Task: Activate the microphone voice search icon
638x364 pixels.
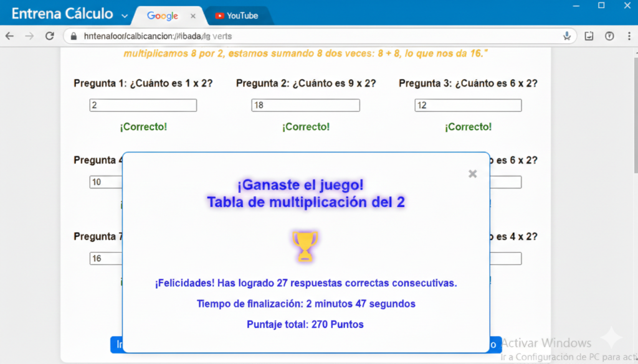Action: pyautogui.click(x=567, y=36)
